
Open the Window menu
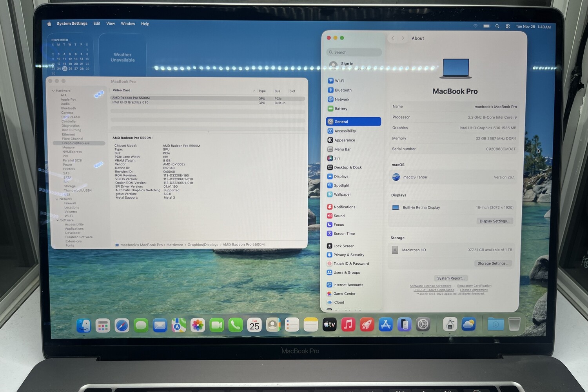tap(128, 24)
